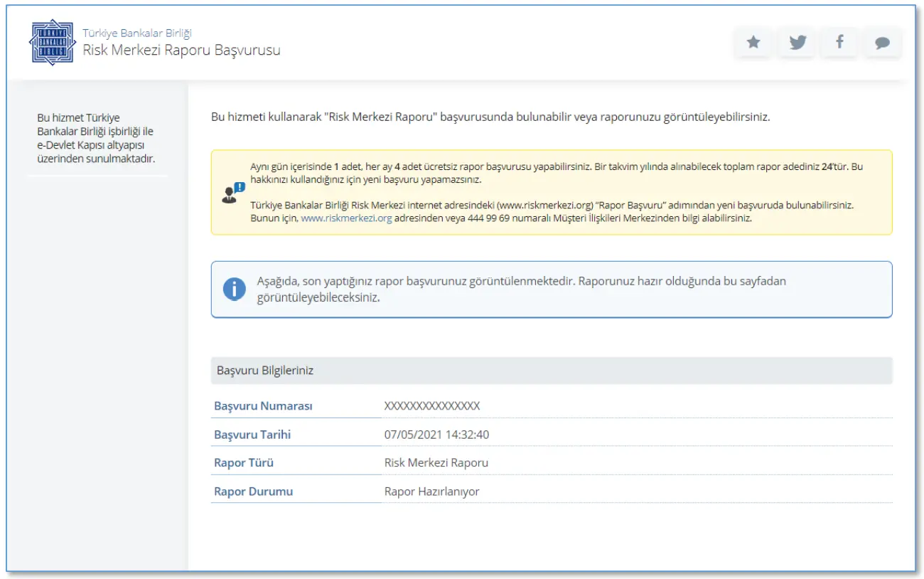
Task: Click the sidebar e-Devlet Kapısı notice text
Action: [x=96, y=138]
